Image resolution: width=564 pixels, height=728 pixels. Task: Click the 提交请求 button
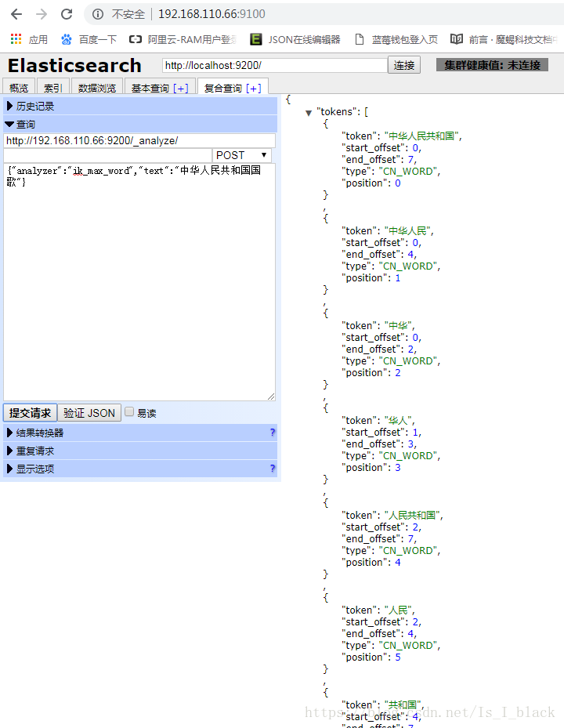point(31,413)
